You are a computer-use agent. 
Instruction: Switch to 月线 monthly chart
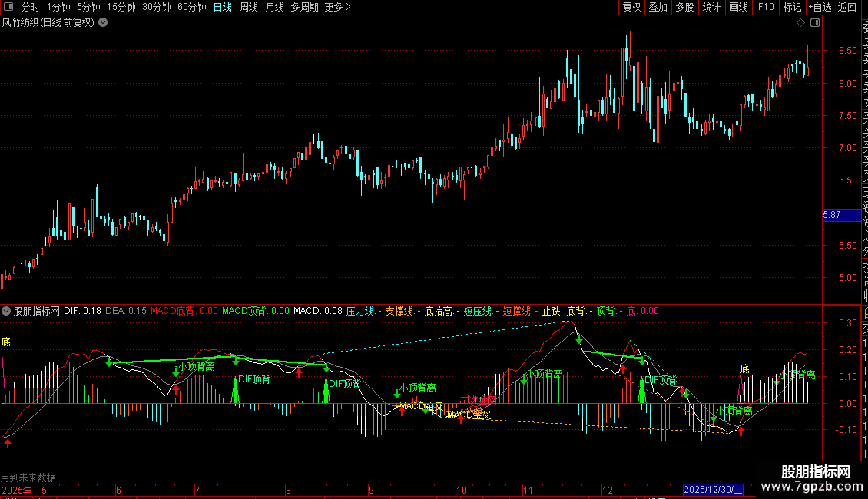pyautogui.click(x=274, y=7)
